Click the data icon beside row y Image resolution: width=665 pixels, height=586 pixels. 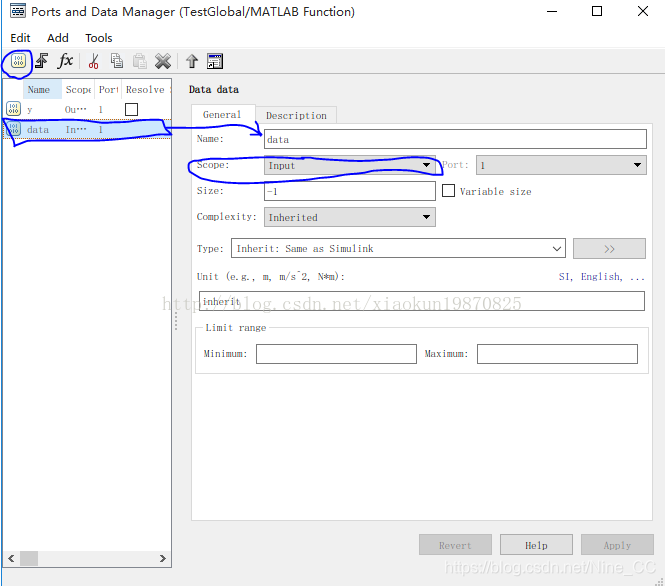point(13,109)
